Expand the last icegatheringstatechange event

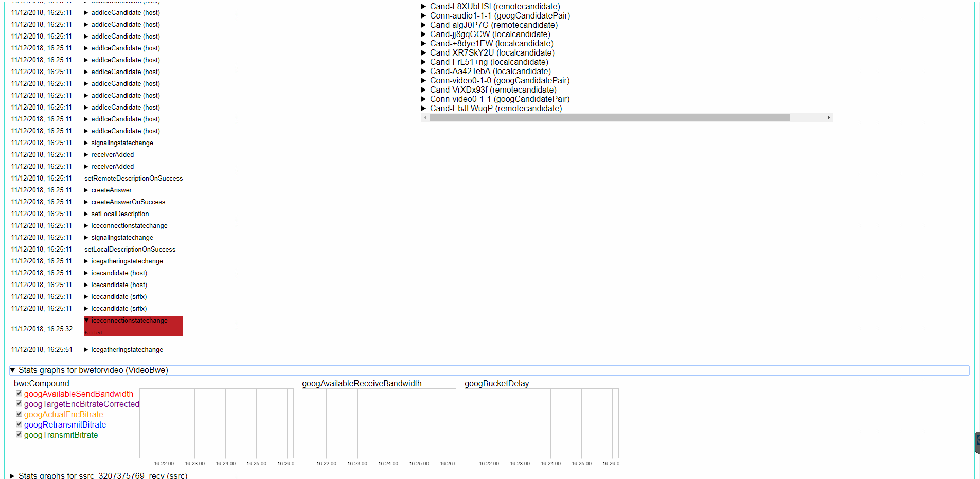(86, 349)
